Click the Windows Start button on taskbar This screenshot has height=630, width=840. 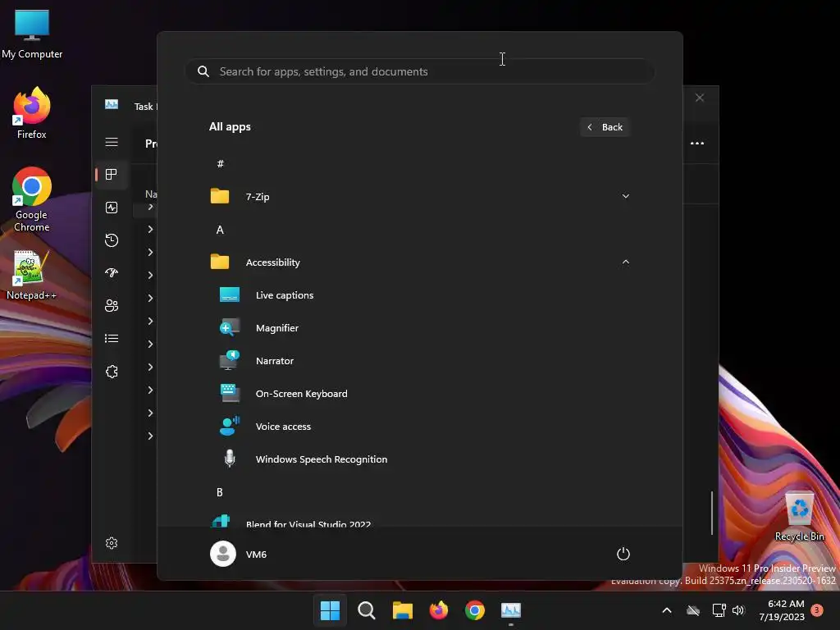(x=330, y=610)
